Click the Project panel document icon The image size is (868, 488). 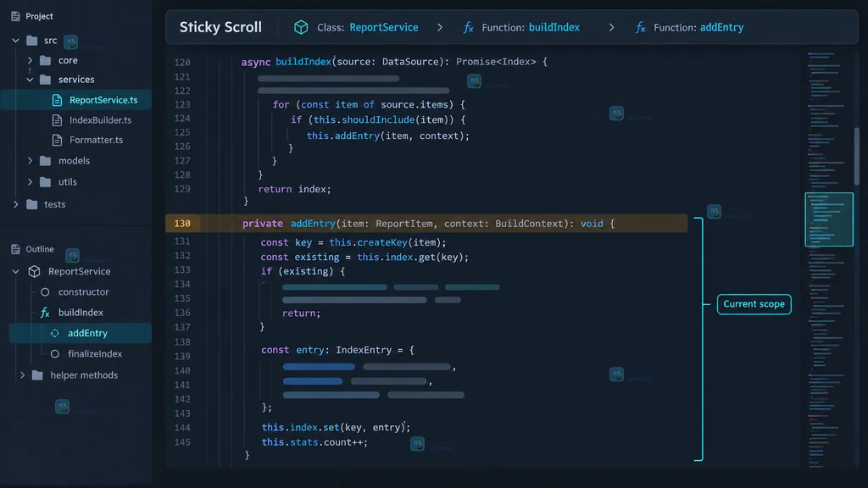click(x=15, y=17)
